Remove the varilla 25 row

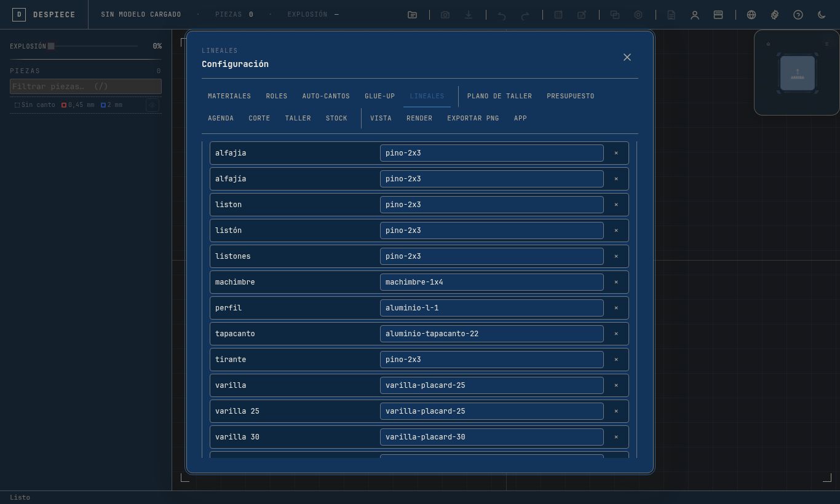click(616, 411)
